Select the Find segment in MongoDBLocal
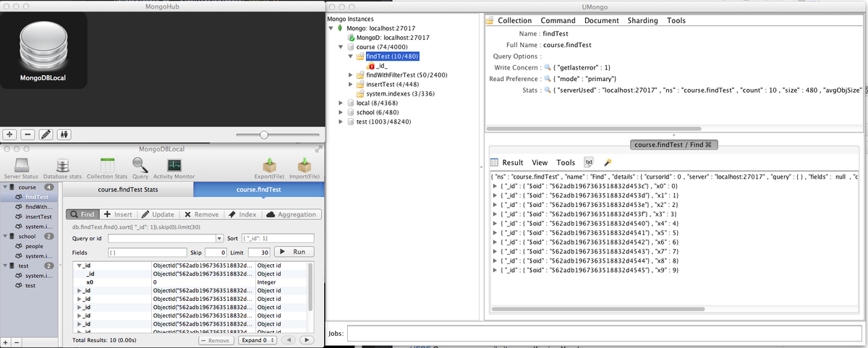The height and width of the screenshot is (348, 868). [x=81, y=214]
